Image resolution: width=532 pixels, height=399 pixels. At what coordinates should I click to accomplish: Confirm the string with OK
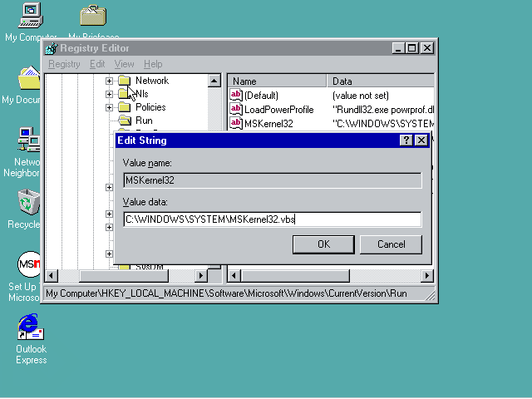323,244
